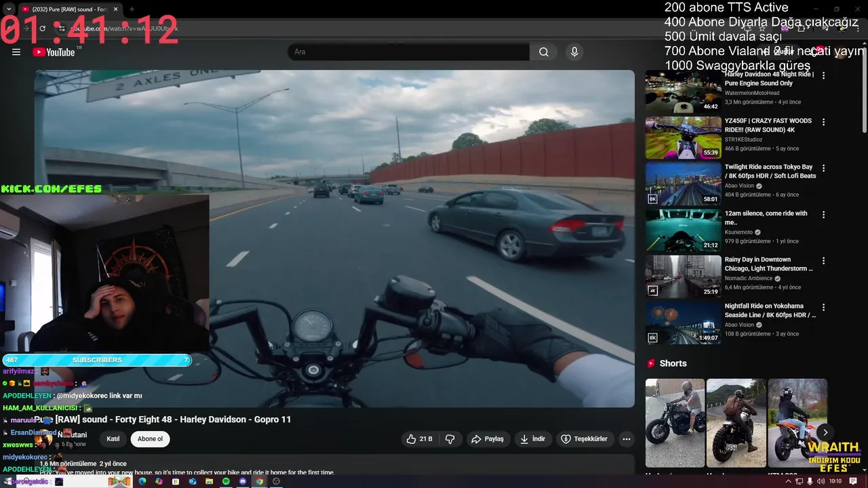Dislike the video with thumbs down

[x=450, y=439]
